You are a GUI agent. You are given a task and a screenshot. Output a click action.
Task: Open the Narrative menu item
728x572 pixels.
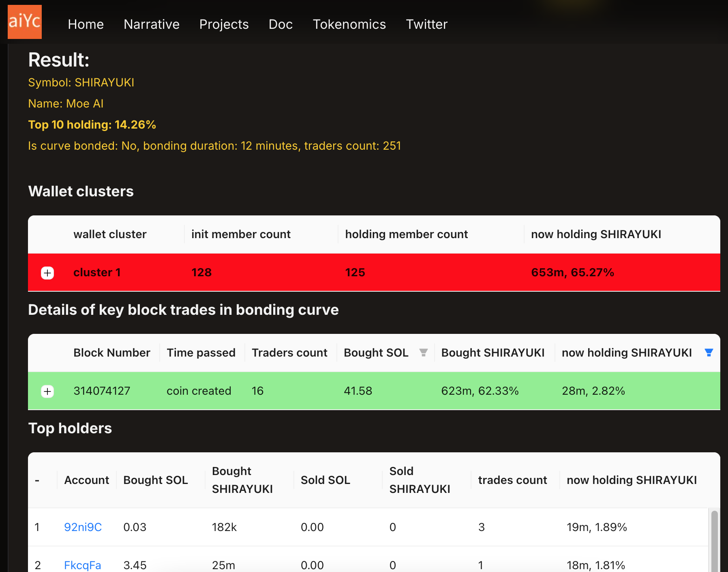[x=151, y=24]
